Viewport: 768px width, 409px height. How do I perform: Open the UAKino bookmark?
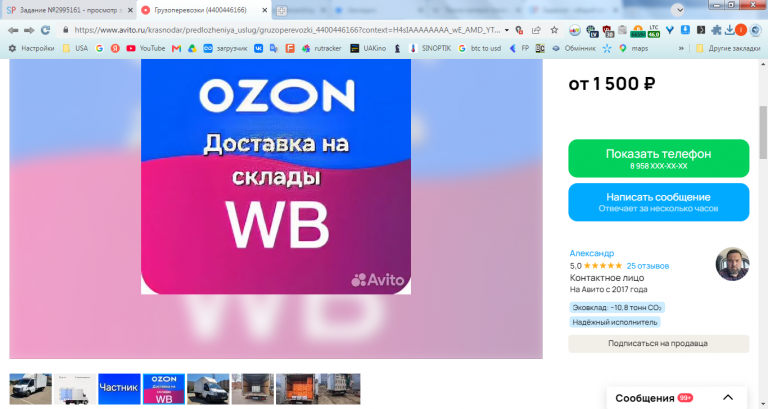[x=368, y=48]
